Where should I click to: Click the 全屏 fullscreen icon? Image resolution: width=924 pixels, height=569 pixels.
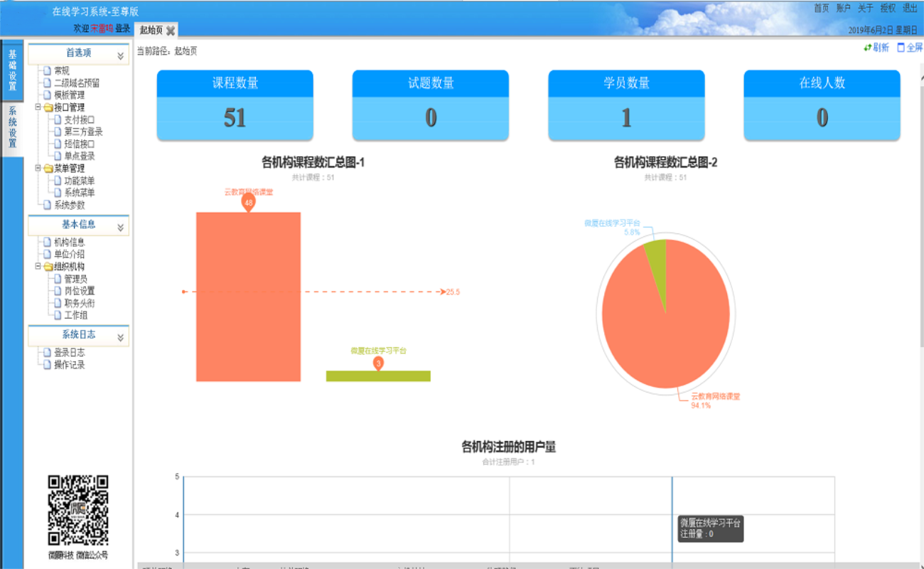click(901, 48)
